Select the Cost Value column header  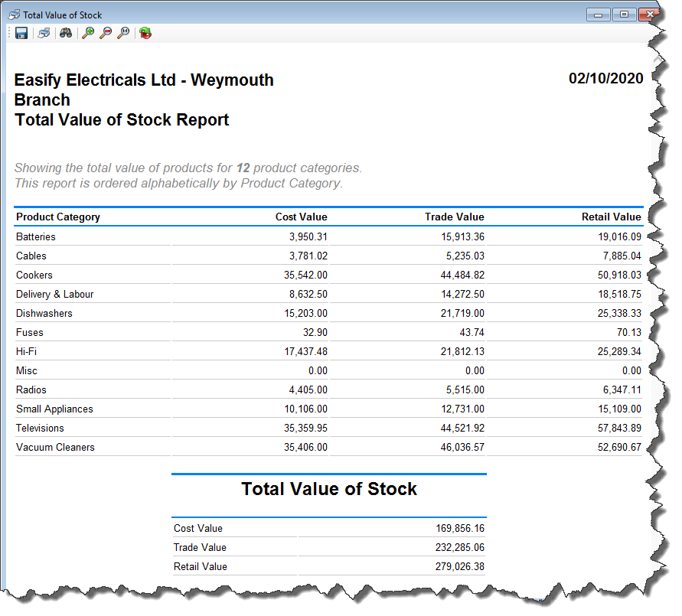(301, 217)
